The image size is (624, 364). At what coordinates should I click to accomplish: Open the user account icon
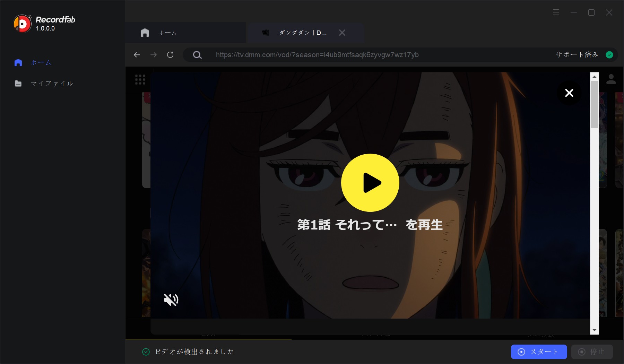coord(611,79)
